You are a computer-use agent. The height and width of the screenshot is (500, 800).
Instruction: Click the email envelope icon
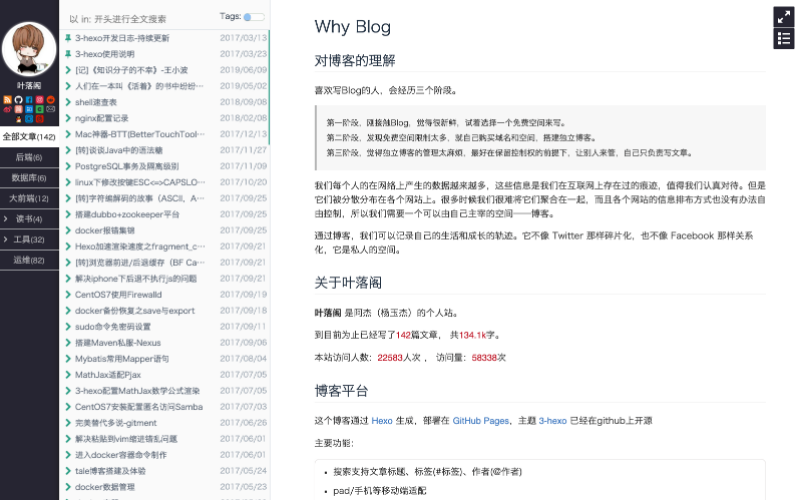pos(51,109)
